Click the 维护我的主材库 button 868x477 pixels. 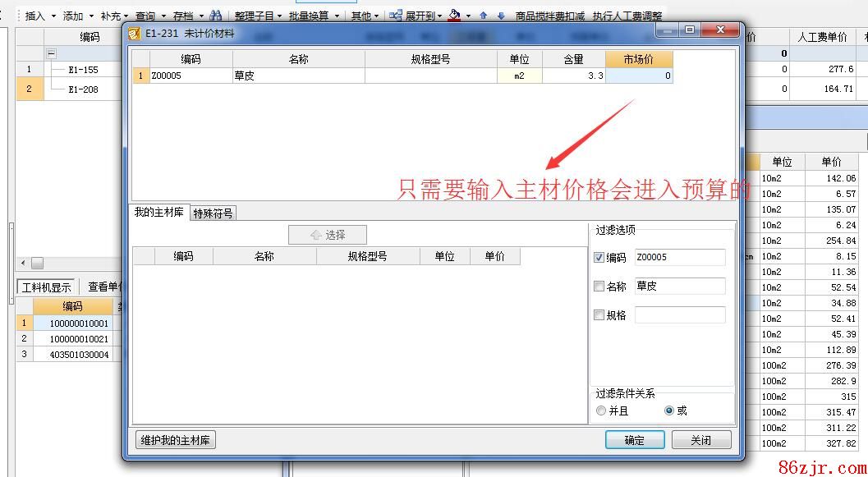tap(175, 440)
